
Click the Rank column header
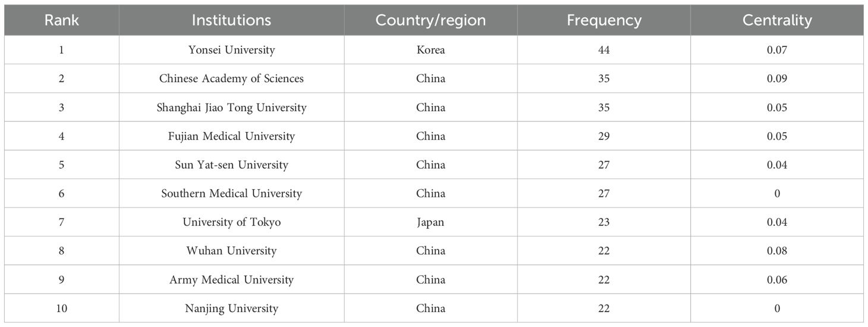click(61, 20)
